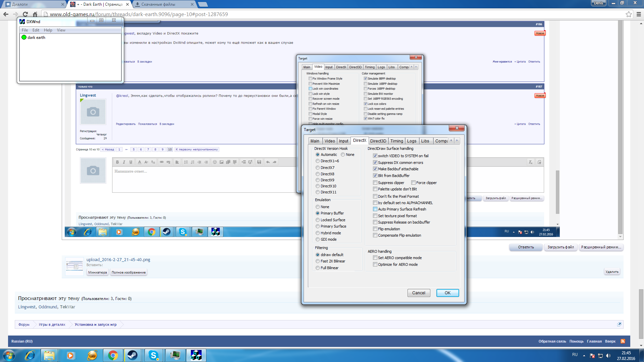Bookmark page with star icon

tap(629, 14)
